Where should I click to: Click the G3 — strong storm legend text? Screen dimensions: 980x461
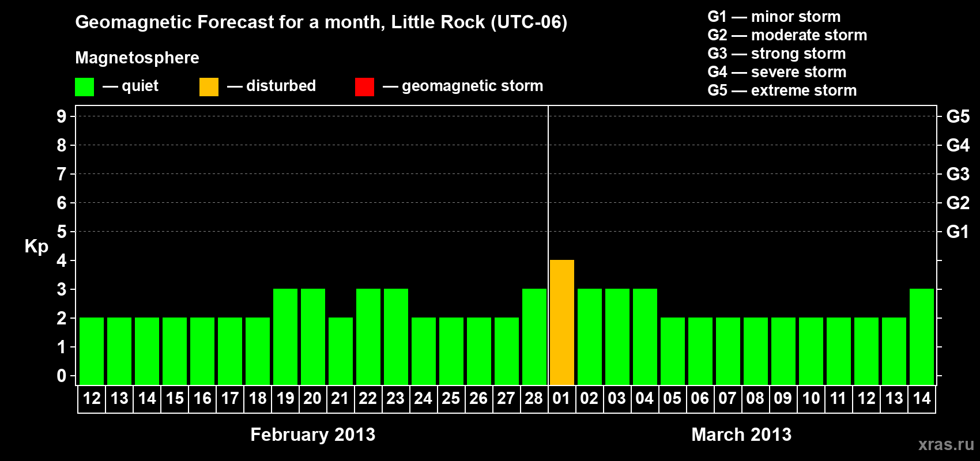coord(777,54)
